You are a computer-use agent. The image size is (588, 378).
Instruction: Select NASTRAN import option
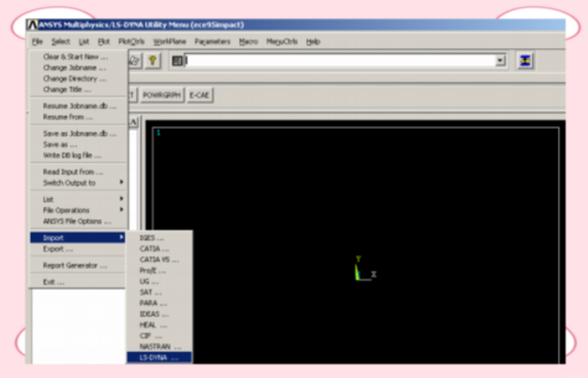point(159,346)
